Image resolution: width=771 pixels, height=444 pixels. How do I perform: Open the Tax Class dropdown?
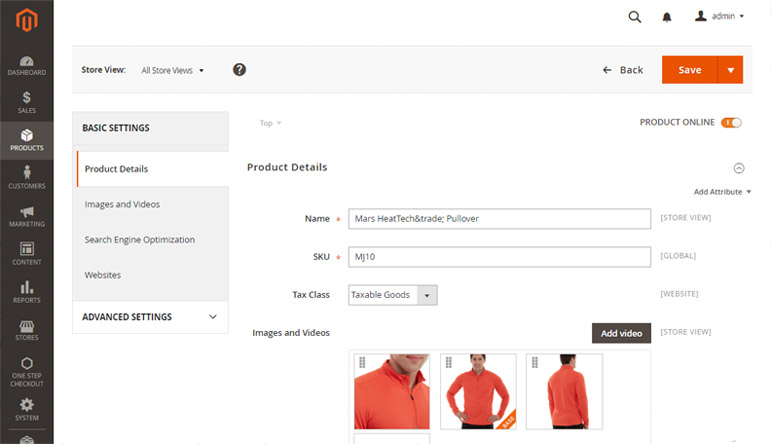(x=393, y=295)
